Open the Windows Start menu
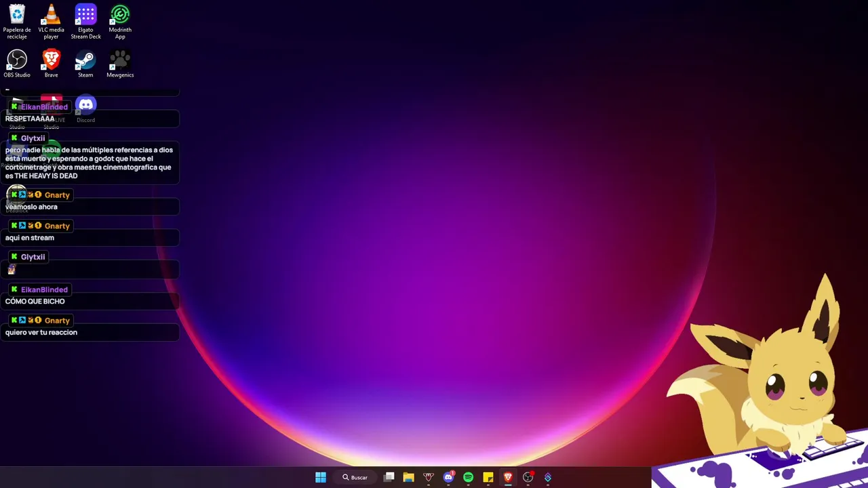868x488 pixels. 321,477
